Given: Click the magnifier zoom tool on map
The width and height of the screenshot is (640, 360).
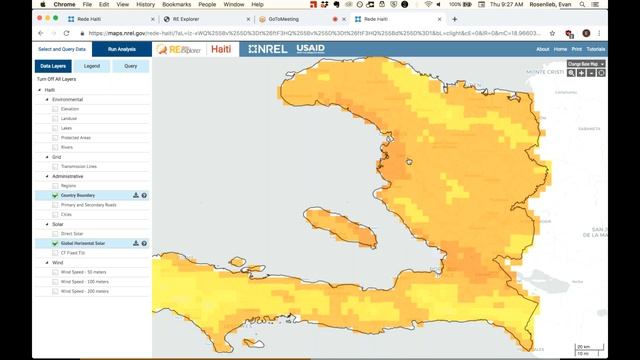Looking at the screenshot, I should (571, 73).
